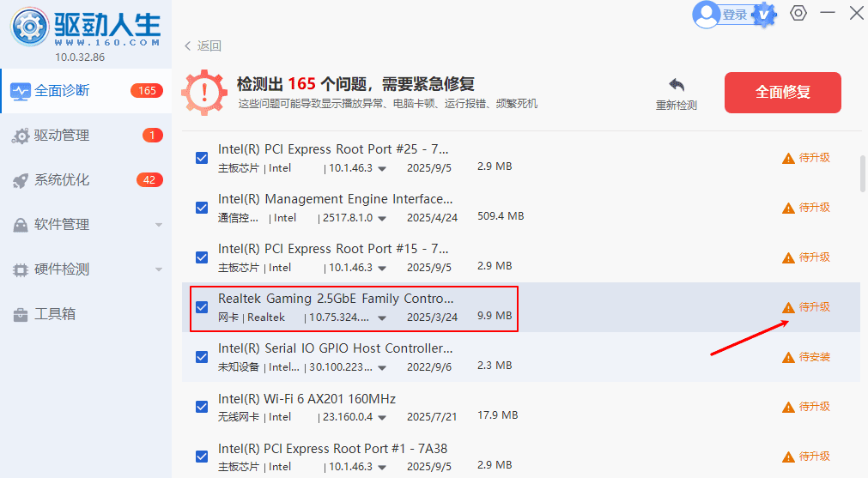Uncheck the PCI Express Root Port #15 checkbox

point(202,257)
